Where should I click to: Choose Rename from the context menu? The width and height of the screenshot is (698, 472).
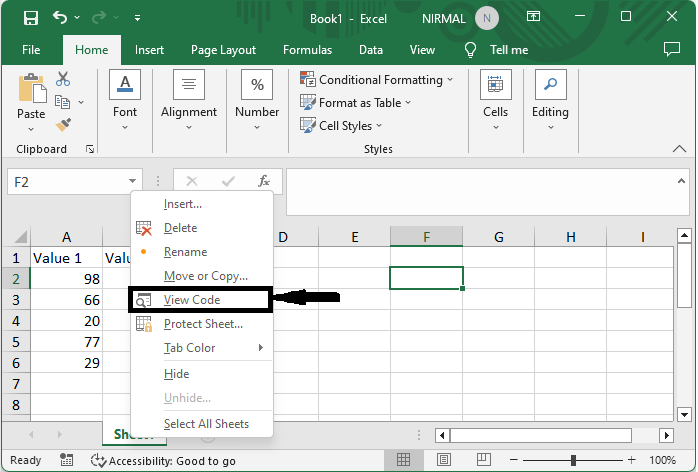click(202, 252)
